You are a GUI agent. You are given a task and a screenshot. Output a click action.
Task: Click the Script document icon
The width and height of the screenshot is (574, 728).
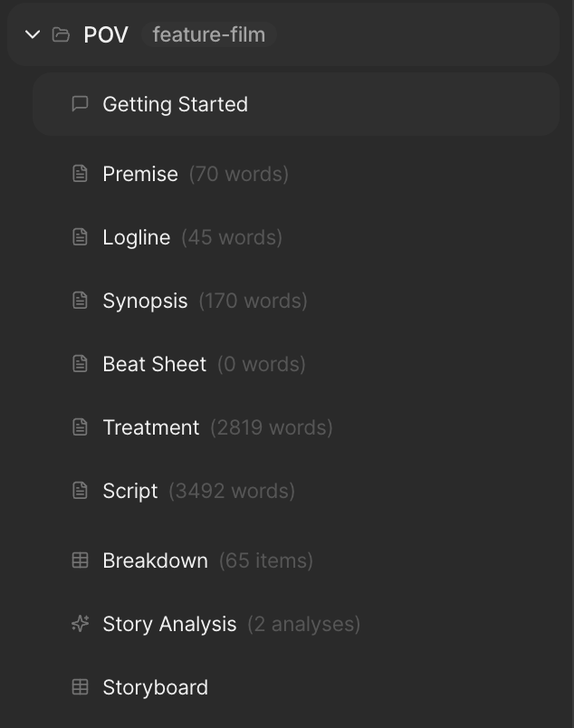(x=80, y=490)
